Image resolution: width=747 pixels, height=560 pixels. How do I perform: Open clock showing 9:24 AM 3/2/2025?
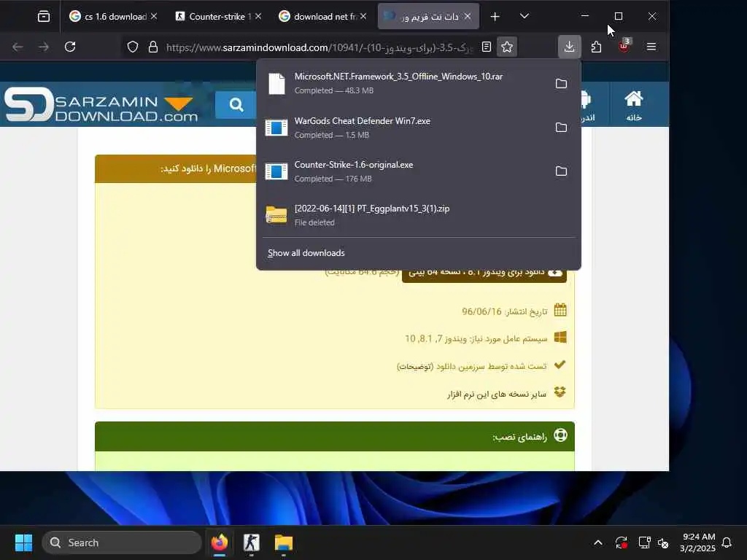tap(697, 542)
